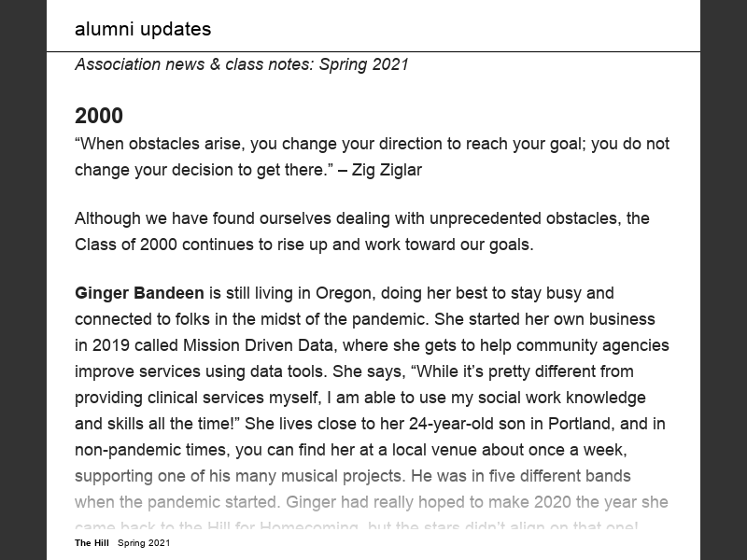Click the bold name "Ginger Bandeen"

[x=139, y=293]
